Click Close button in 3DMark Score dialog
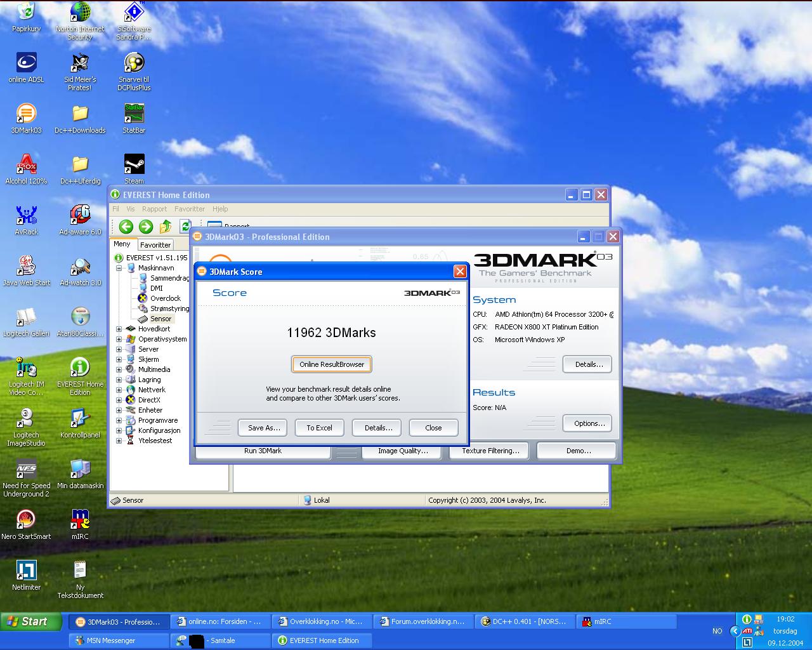The image size is (812, 650). pos(433,428)
